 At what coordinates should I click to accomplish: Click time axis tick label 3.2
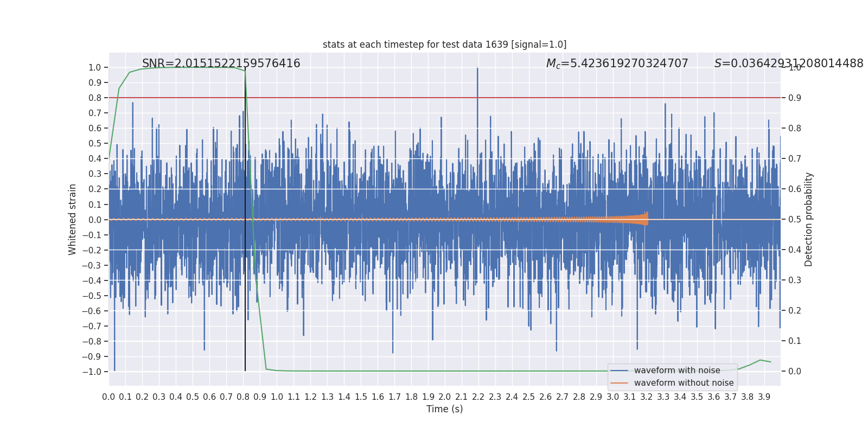coord(646,397)
